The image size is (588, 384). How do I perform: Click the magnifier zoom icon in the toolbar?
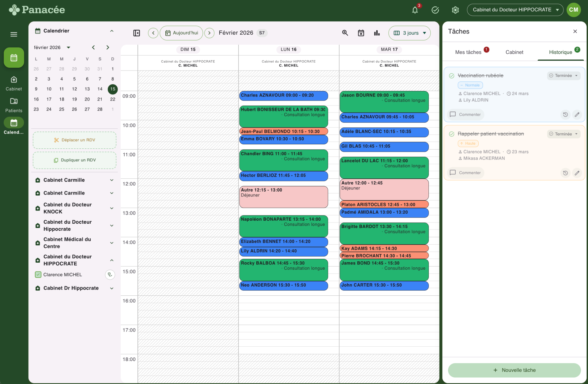[345, 33]
